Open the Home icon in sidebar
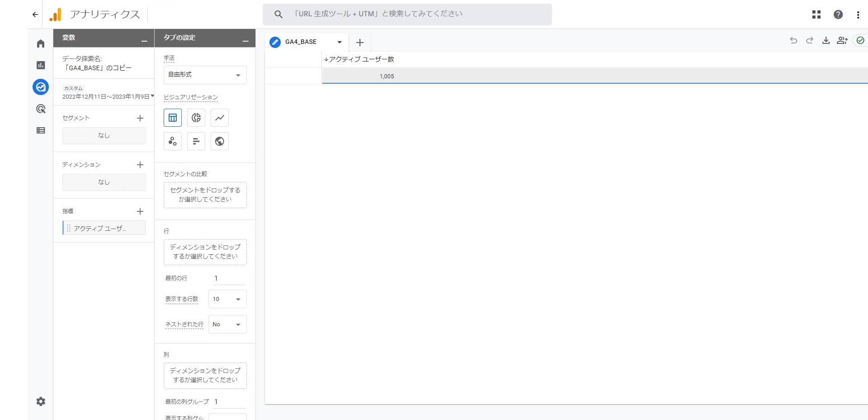This screenshot has height=420, width=868. 41,43
